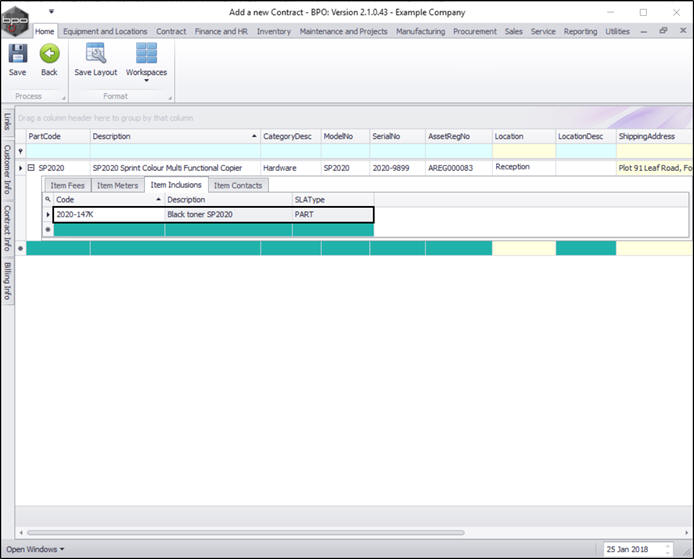Sort by Description column in main grid
This screenshot has width=694, height=559.
point(175,136)
